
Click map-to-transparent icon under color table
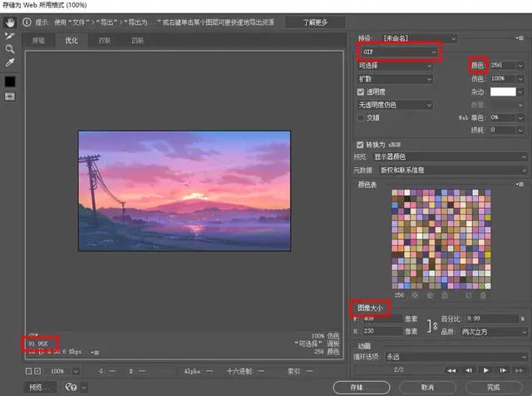[x=415, y=295]
